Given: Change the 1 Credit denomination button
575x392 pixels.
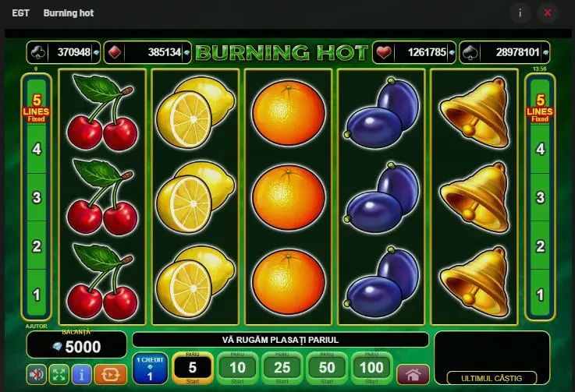Looking at the screenshot, I should coord(150,369).
